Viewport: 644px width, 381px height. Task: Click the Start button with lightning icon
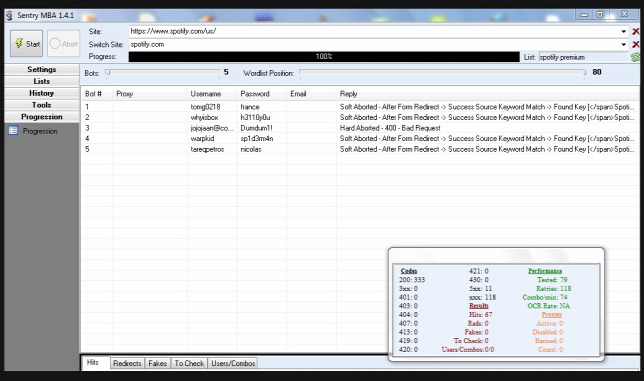click(26, 44)
